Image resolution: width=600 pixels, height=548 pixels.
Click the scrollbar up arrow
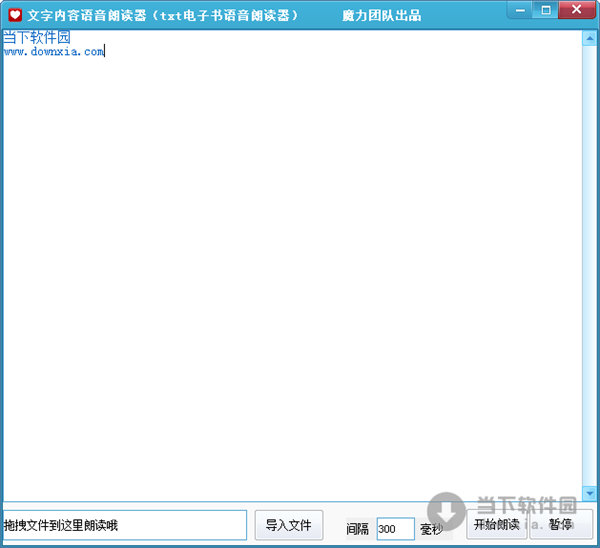click(589, 38)
